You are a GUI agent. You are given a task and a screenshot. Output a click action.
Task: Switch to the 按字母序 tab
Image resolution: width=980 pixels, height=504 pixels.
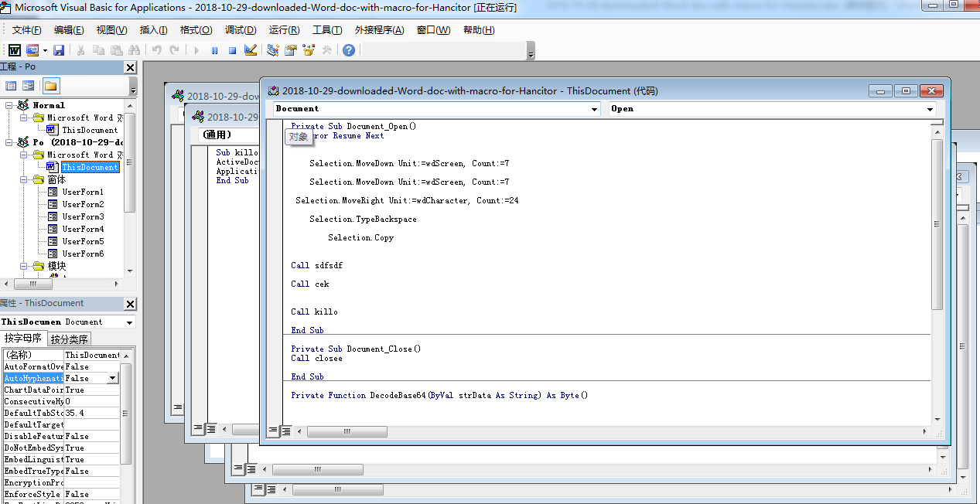pos(23,339)
